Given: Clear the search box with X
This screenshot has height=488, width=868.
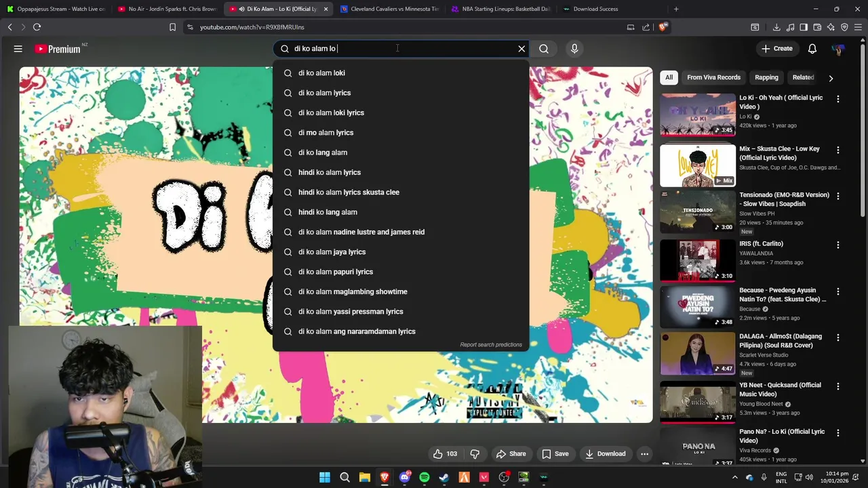Looking at the screenshot, I should coord(521,49).
